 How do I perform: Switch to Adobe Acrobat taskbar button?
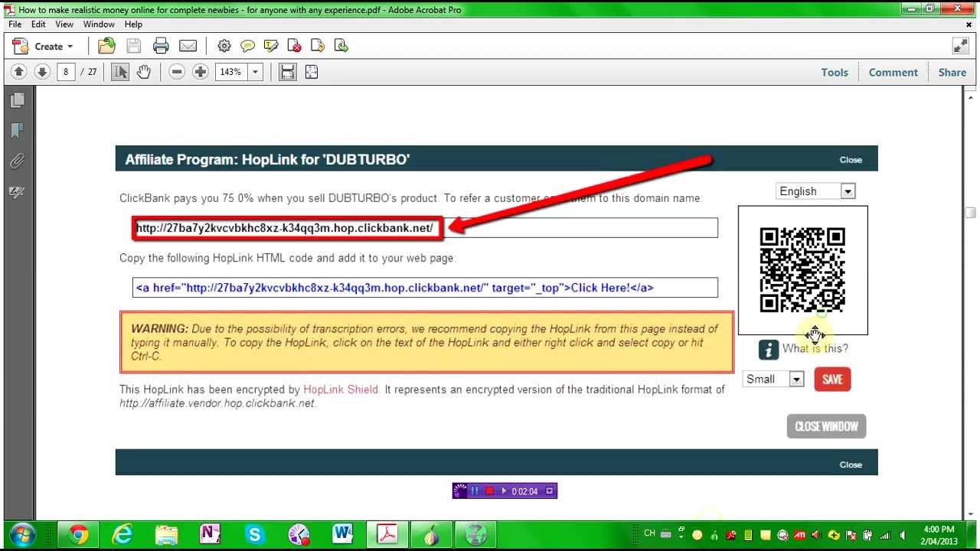point(387,535)
